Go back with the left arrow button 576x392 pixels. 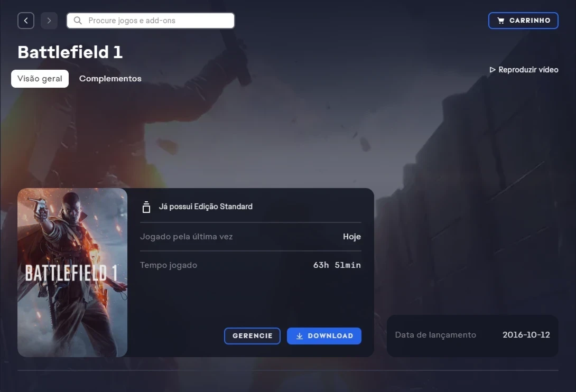click(x=26, y=21)
